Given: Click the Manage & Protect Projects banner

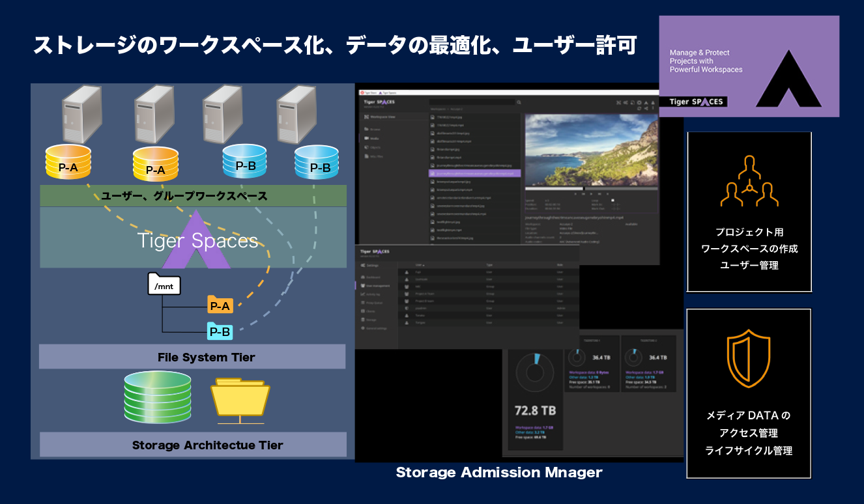Looking at the screenshot, I should pos(749,66).
